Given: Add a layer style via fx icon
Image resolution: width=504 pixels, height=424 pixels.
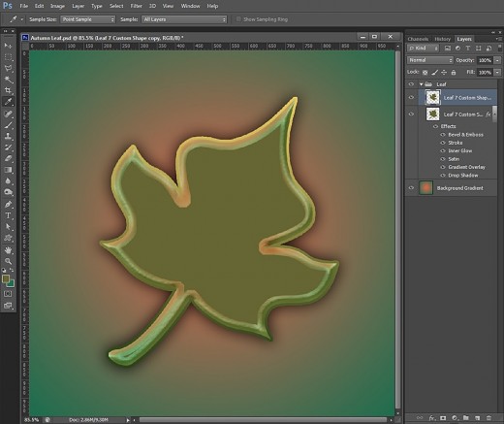Looking at the screenshot, I should pyautogui.click(x=432, y=418).
